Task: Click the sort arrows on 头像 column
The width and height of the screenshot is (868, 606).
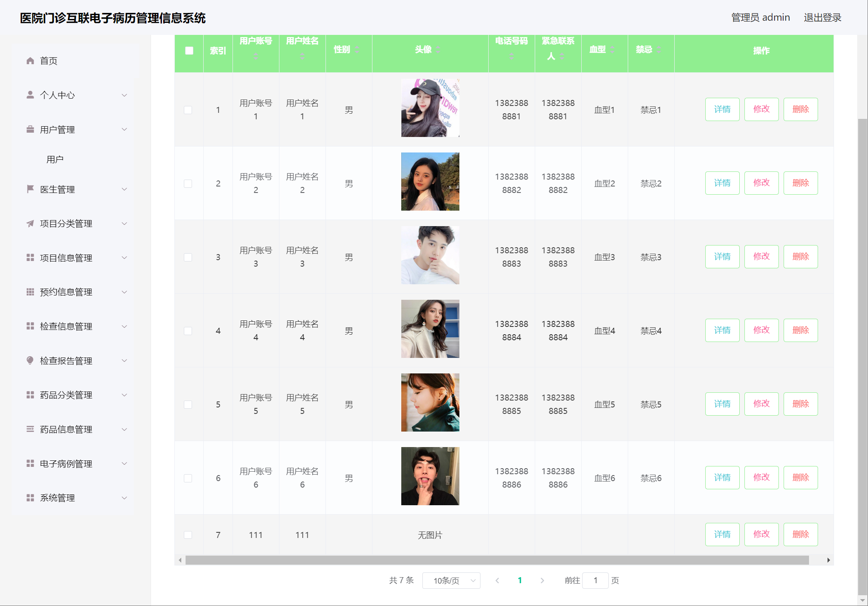Action: 438,50
